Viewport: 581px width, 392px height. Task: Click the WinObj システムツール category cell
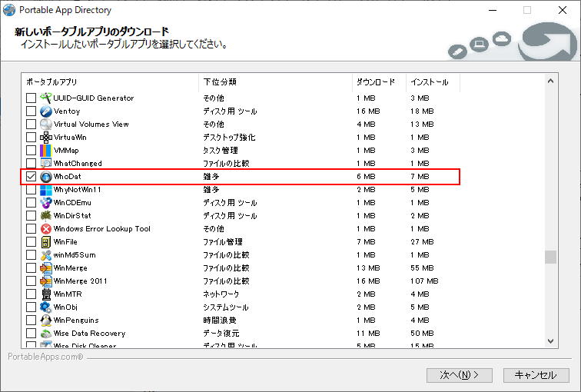click(x=226, y=307)
